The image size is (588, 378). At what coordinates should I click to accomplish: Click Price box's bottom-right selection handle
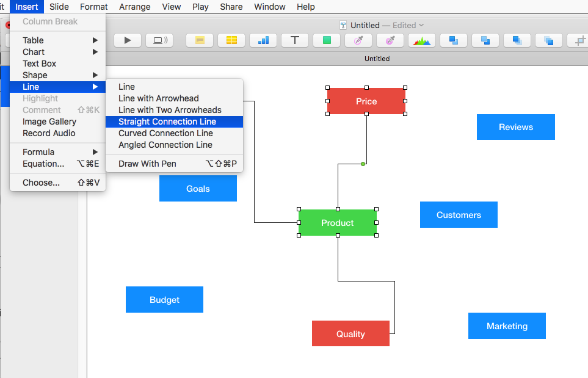click(405, 114)
